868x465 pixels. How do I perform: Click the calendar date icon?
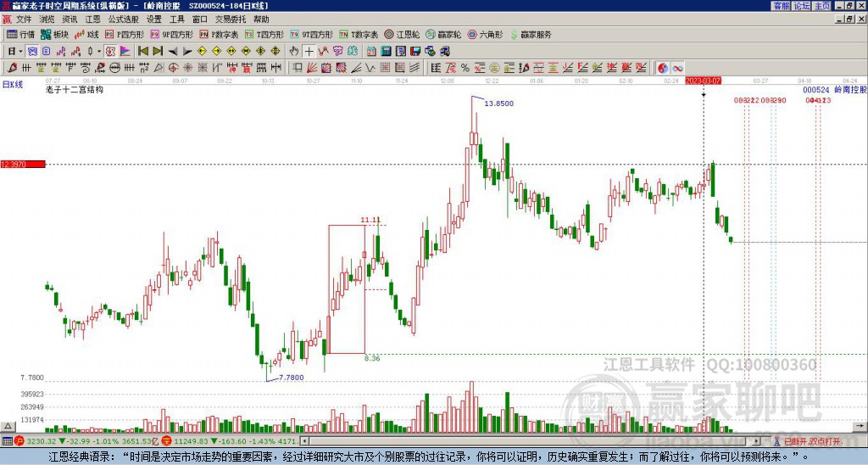[371, 51]
